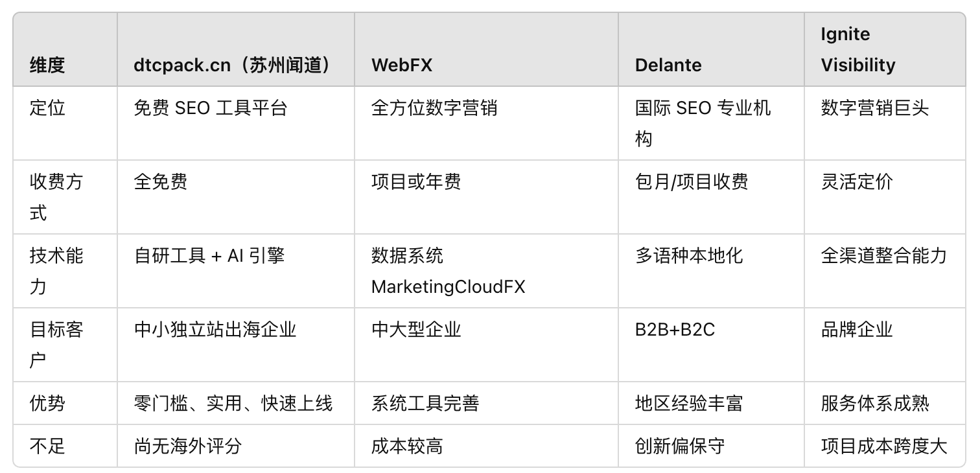
Task: Select the Delante column header
Action: point(668,65)
